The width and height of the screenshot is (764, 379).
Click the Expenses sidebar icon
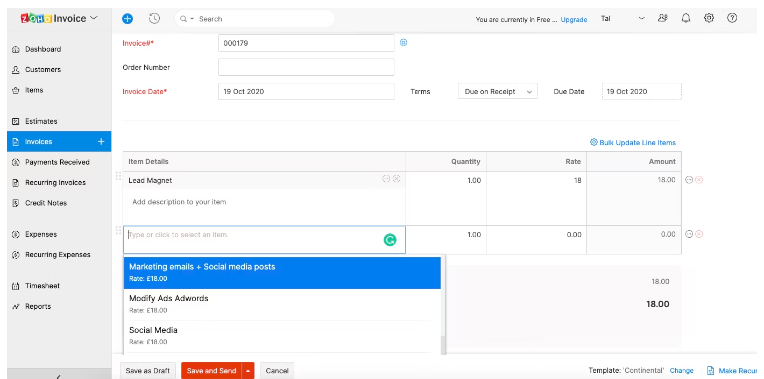16,234
